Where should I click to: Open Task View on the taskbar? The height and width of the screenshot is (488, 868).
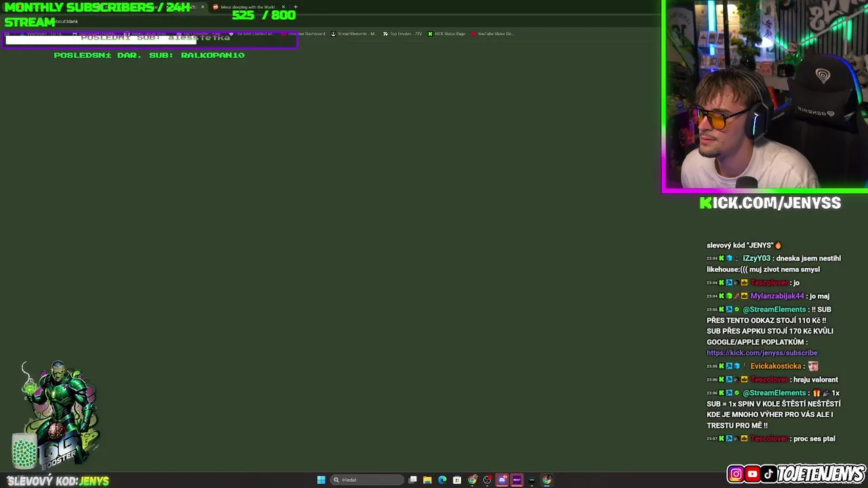412,480
